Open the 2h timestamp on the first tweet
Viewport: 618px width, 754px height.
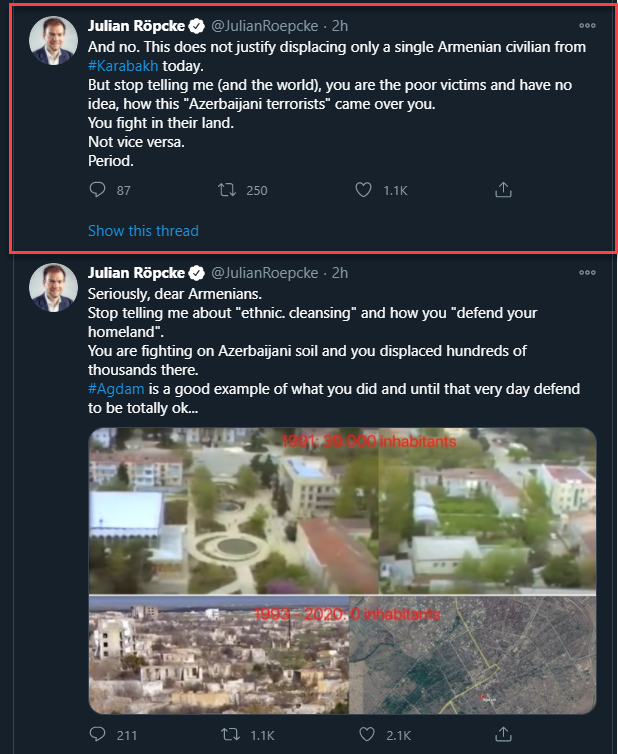340,26
